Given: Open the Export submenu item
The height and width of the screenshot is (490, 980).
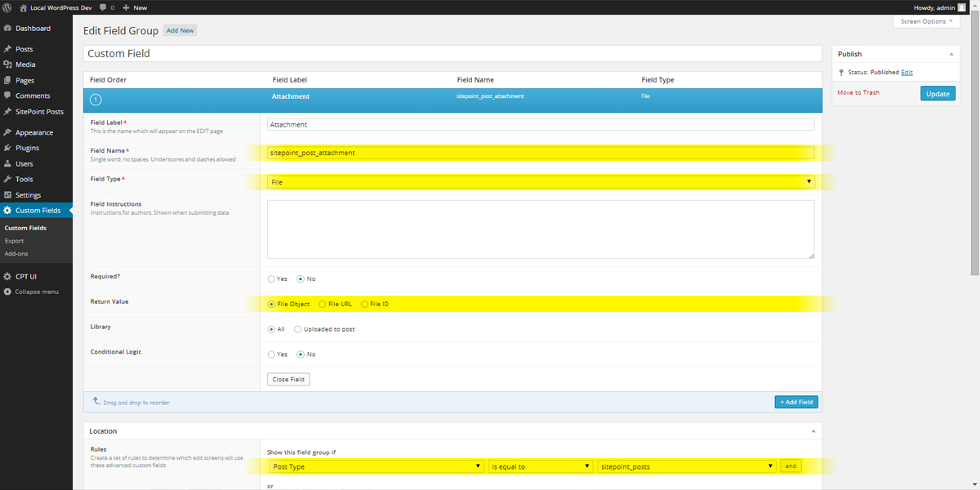Looking at the screenshot, I should [14, 241].
